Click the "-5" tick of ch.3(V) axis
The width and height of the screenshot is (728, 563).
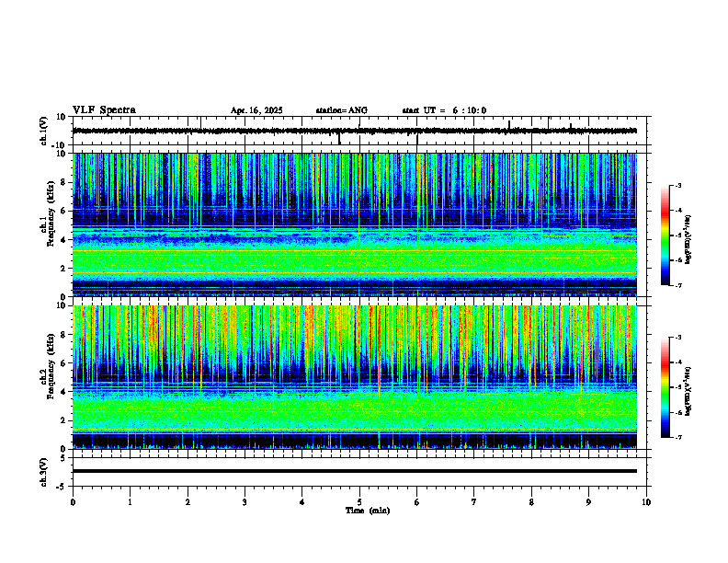point(62,487)
